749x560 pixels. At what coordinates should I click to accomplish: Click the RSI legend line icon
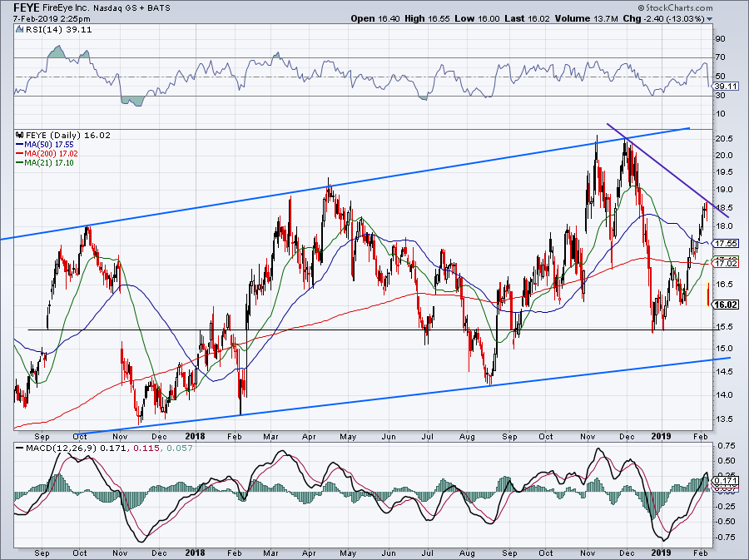pos(20,30)
